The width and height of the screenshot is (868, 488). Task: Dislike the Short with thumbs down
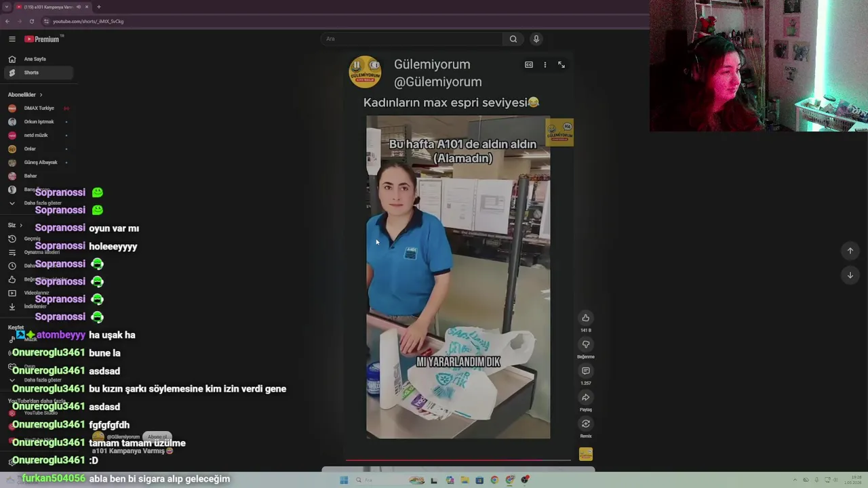[586, 344]
